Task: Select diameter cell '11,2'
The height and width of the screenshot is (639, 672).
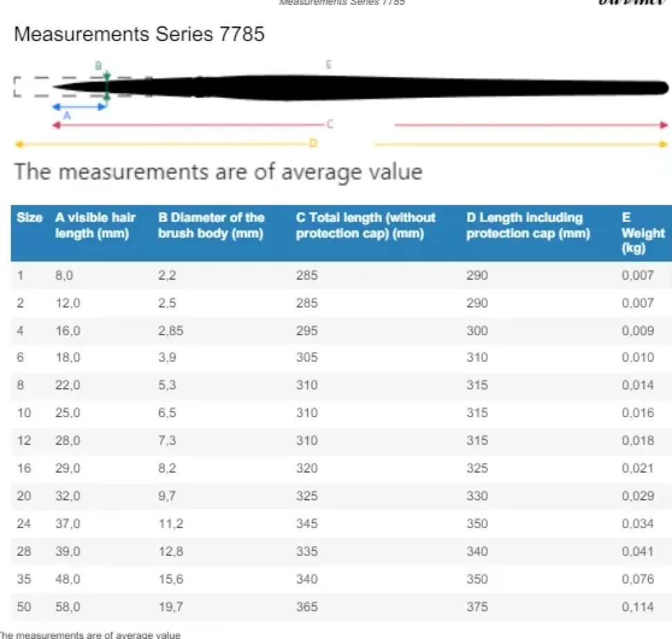Action: point(170,524)
